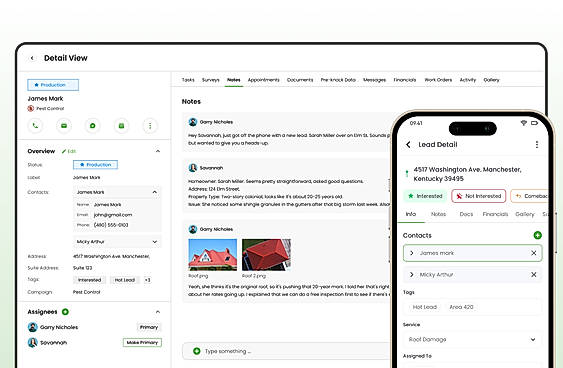Screen dimensions: 563x368
Task: Select the Not Interested status chip
Action: [479, 196]
